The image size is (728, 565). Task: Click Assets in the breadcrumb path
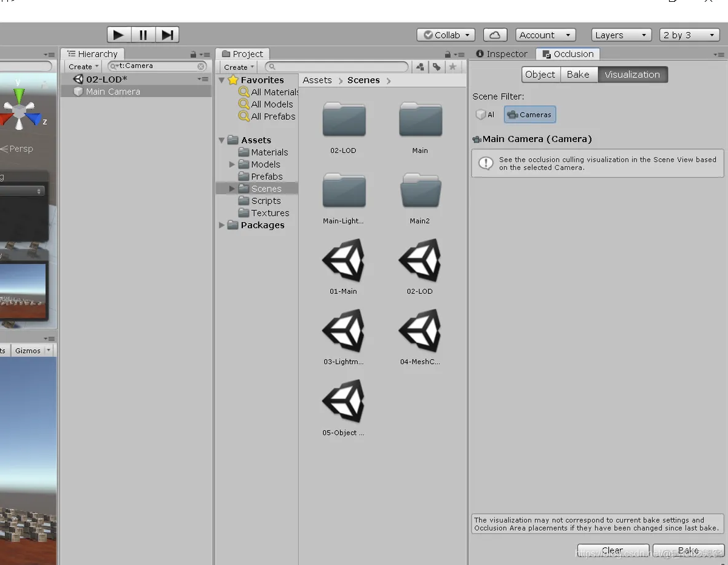point(317,80)
